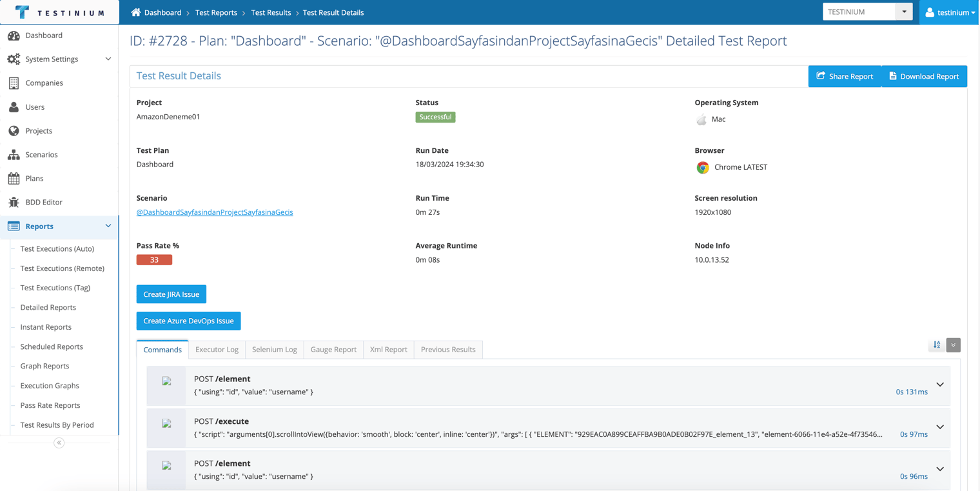Go to Test Results in the breadcrumb
This screenshot has width=980, height=491.
coord(271,12)
